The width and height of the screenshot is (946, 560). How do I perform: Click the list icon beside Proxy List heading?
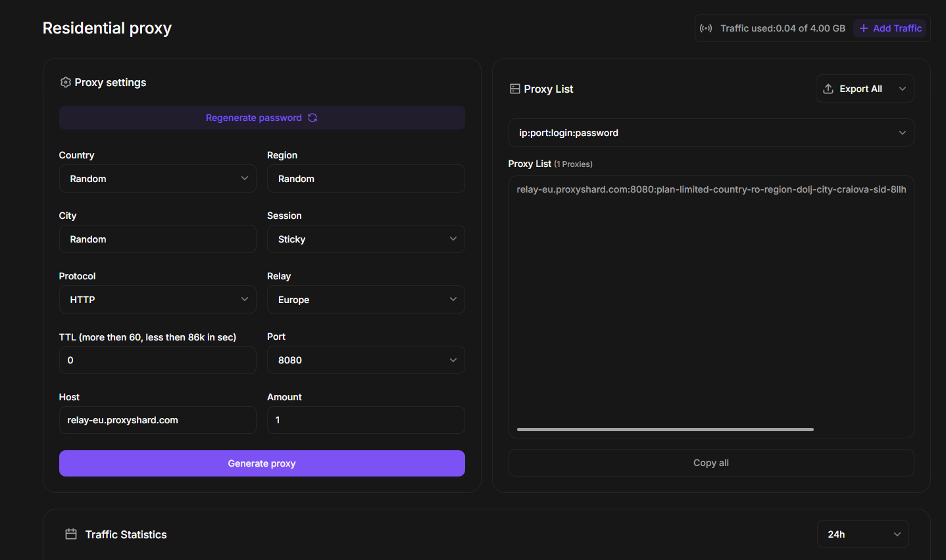click(514, 89)
